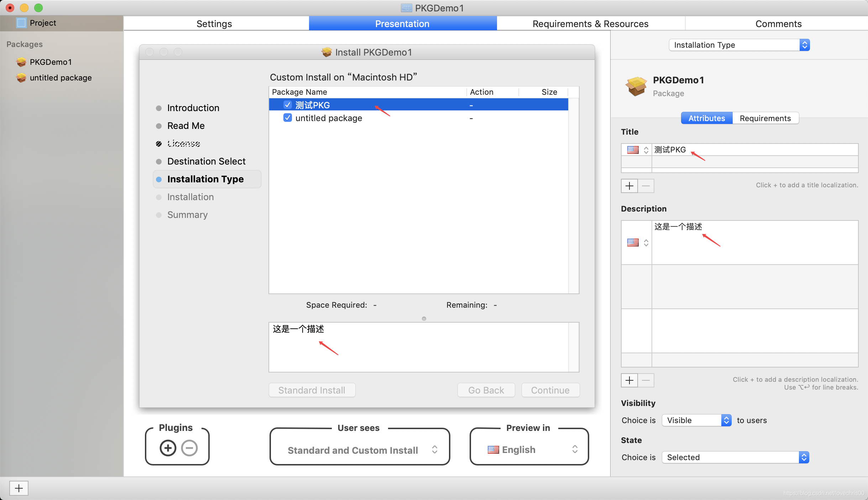The image size is (868, 500).
Task: Open the Description language stepper
Action: coord(646,243)
